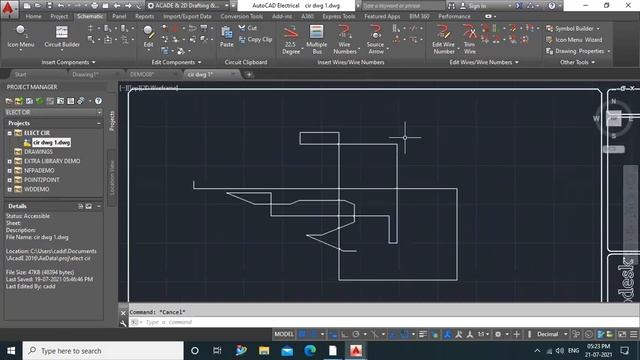Open the Import/Export Data tab

click(x=187, y=16)
